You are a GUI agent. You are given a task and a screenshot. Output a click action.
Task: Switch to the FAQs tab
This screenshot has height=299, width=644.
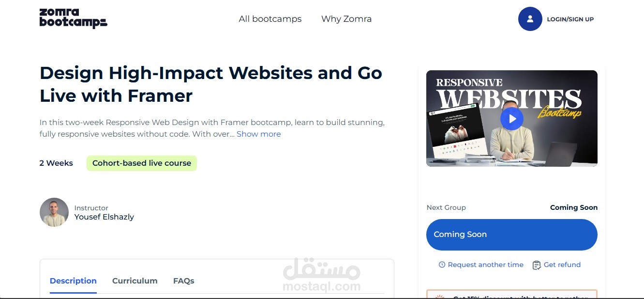(x=184, y=281)
